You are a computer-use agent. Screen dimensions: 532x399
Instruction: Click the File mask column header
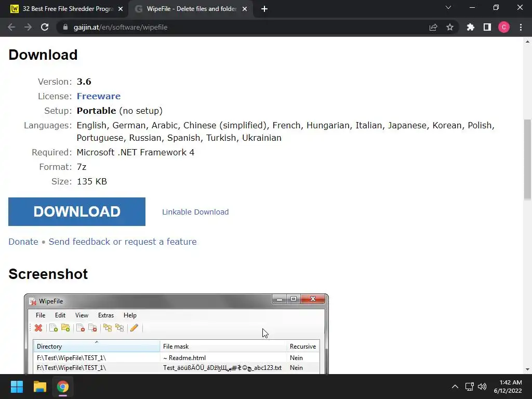pos(223,346)
